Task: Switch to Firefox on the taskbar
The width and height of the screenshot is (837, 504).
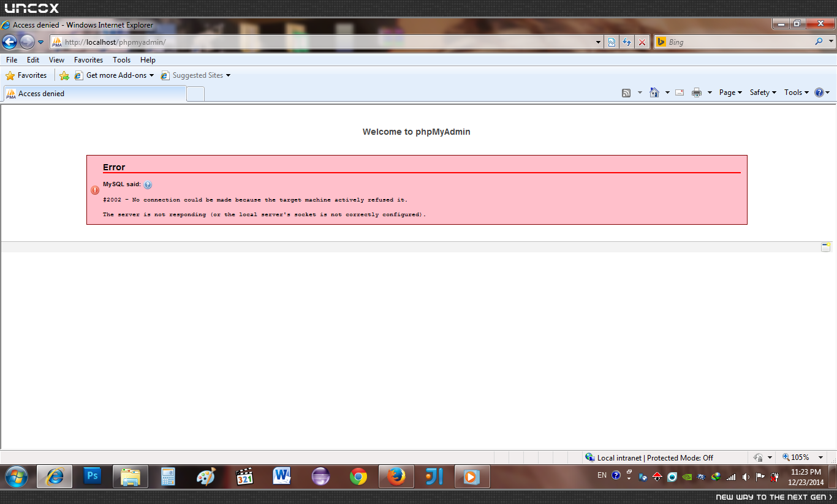Action: pyautogui.click(x=396, y=476)
